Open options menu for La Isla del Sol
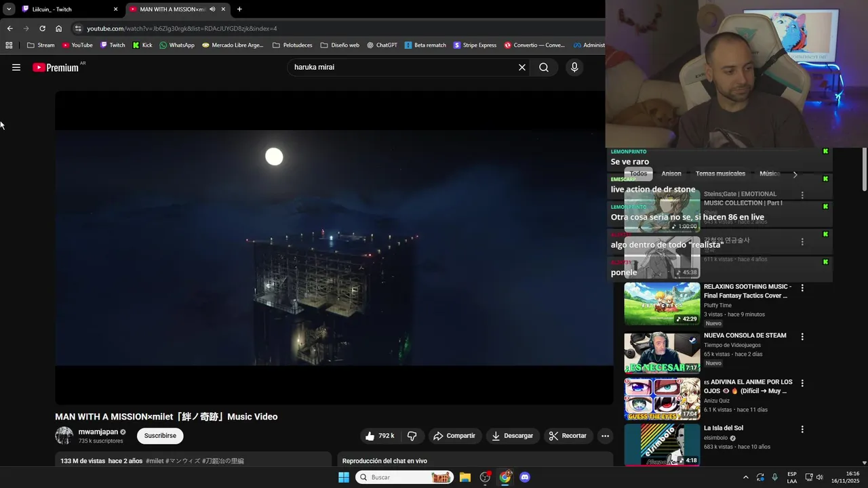The image size is (868, 488). (x=802, y=429)
